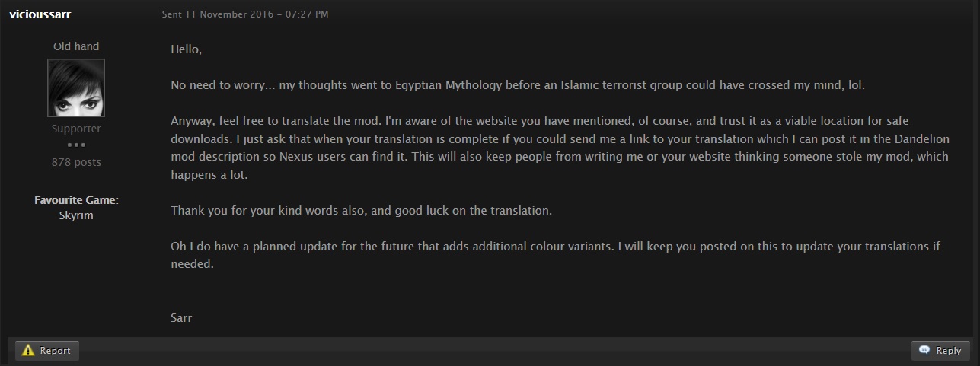Image resolution: width=980 pixels, height=366 pixels.
Task: Click the three-dot rank pips under Supporter
Action: point(76,145)
